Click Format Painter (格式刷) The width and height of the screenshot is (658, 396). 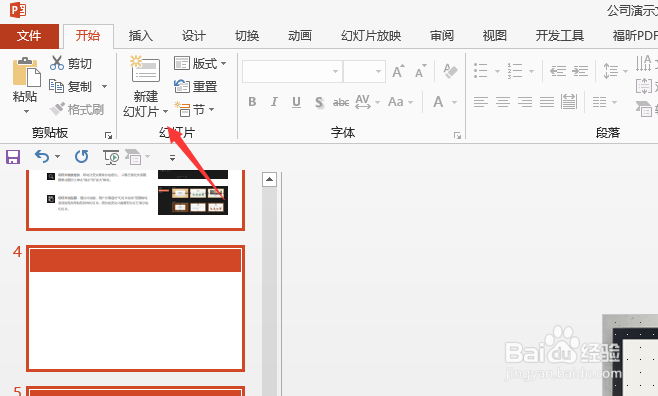[x=76, y=109]
